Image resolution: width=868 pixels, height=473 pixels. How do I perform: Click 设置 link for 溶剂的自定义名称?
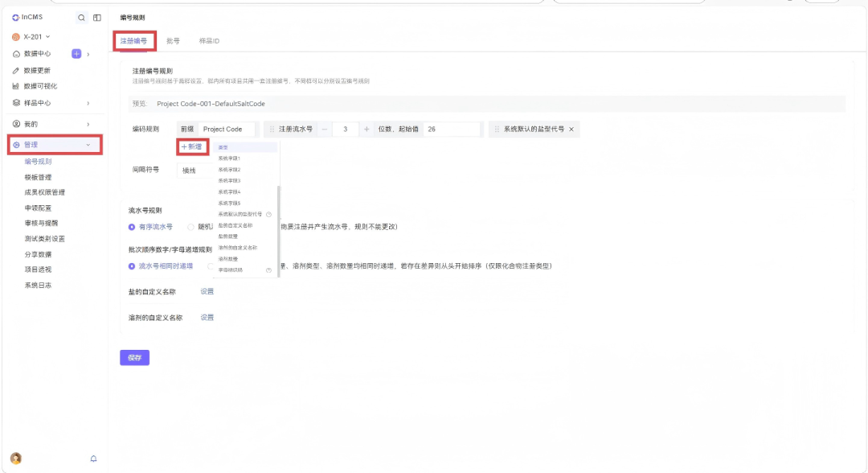[x=207, y=318]
